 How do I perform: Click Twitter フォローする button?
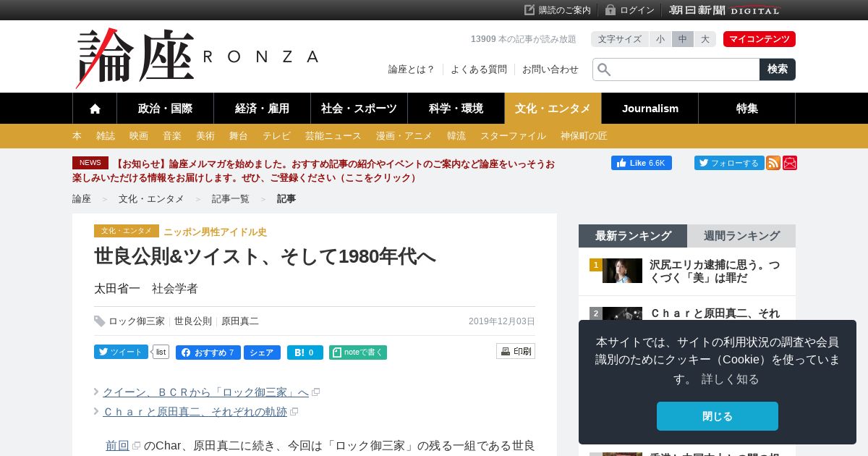(729, 163)
